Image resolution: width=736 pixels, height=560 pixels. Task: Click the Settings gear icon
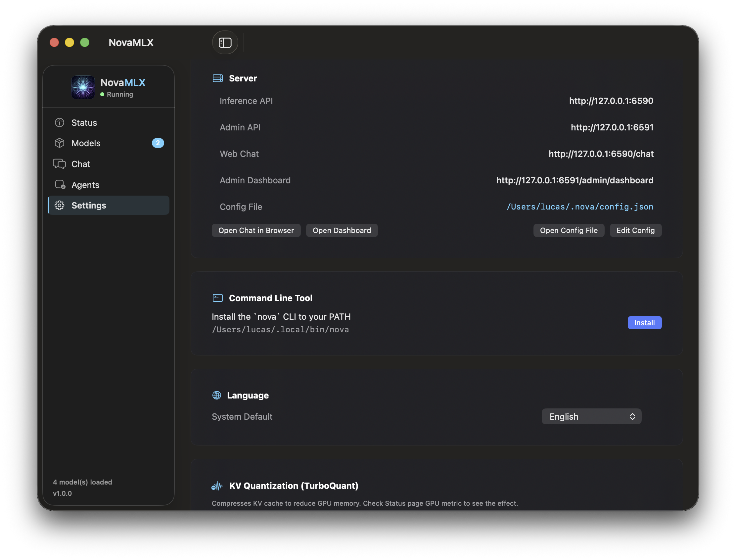60,205
